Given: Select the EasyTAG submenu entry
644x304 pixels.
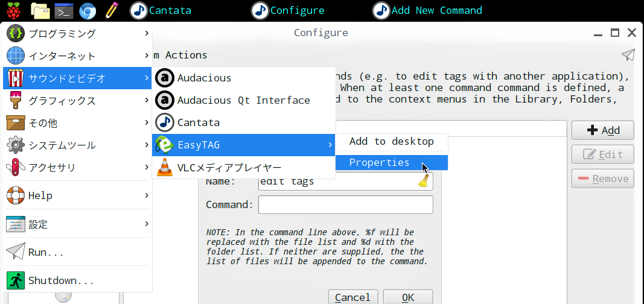Looking at the screenshot, I should pos(244,145).
